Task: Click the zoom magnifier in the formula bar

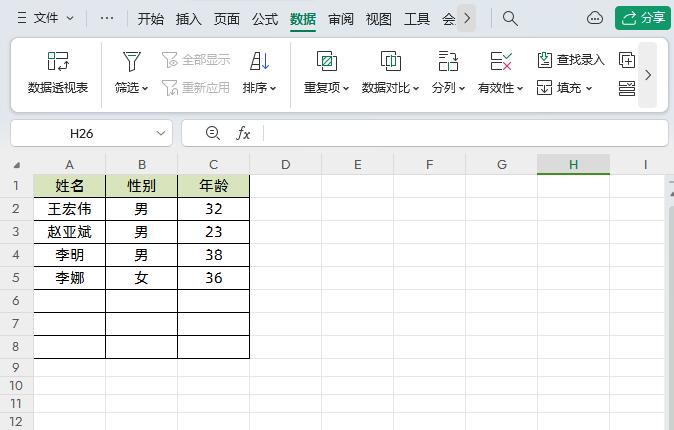Action: tap(213, 133)
